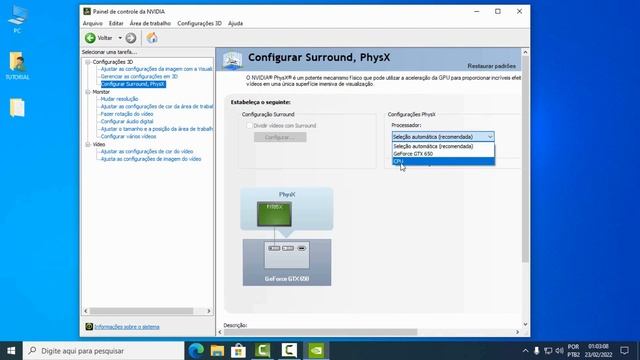Open Fazer rotação do vídeo

127,114
